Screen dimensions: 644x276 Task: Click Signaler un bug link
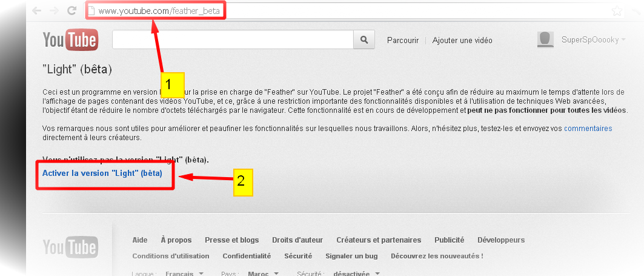(x=351, y=256)
